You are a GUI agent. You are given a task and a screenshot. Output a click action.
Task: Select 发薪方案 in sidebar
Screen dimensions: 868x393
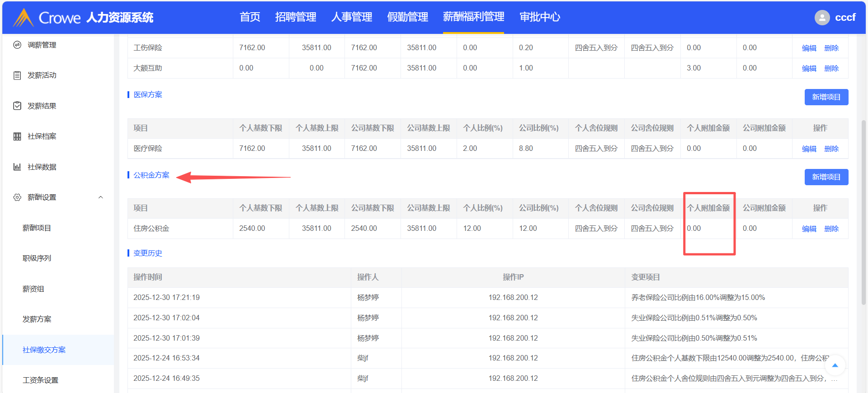pos(37,319)
